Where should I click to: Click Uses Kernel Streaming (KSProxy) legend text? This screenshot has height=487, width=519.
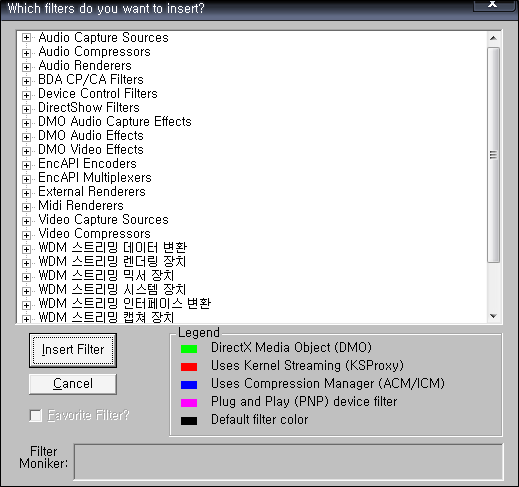tap(307, 366)
